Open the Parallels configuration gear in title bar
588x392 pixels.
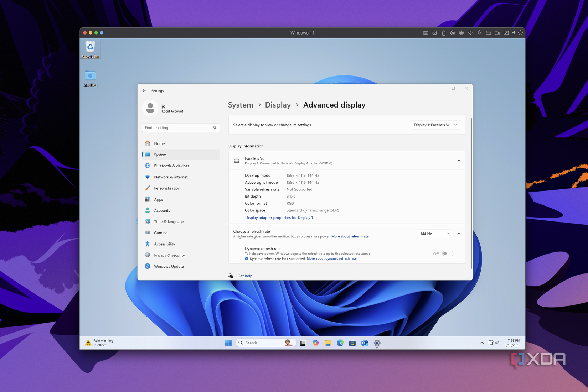521,32
